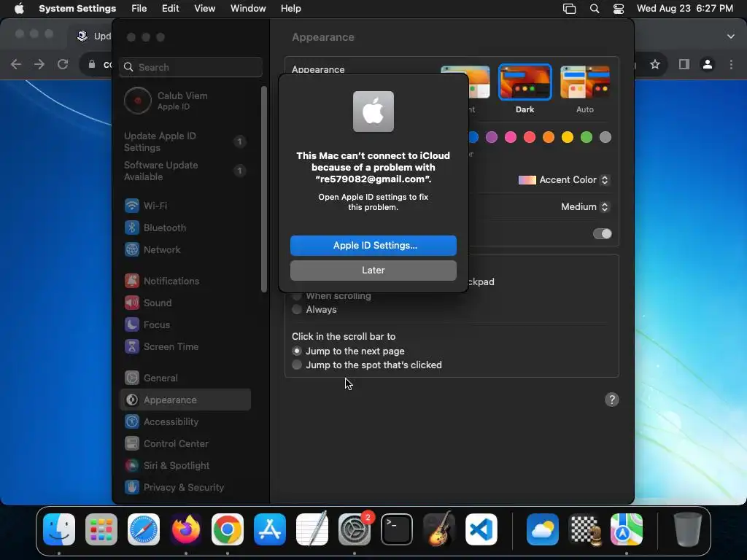Pick graphite accent color swatch

pos(605,138)
